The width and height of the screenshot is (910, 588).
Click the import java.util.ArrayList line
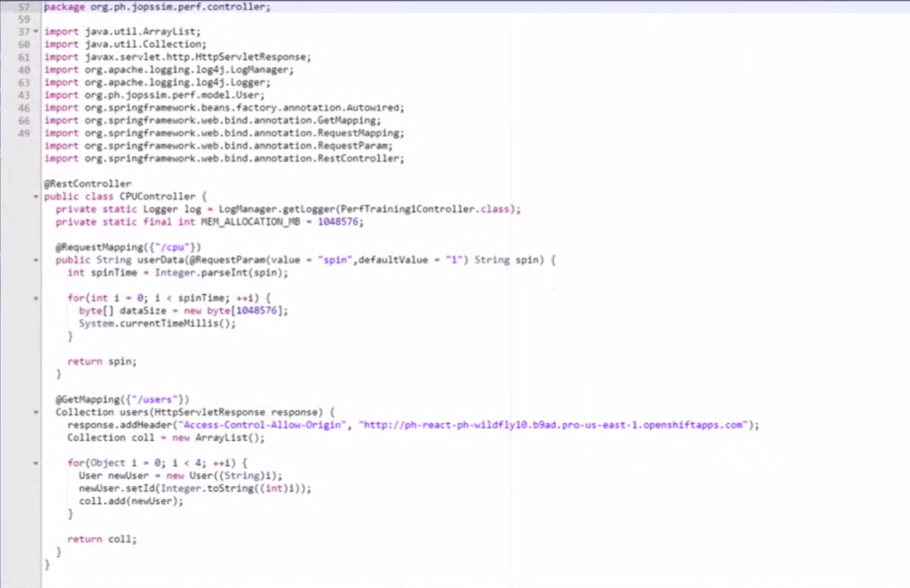(x=122, y=31)
